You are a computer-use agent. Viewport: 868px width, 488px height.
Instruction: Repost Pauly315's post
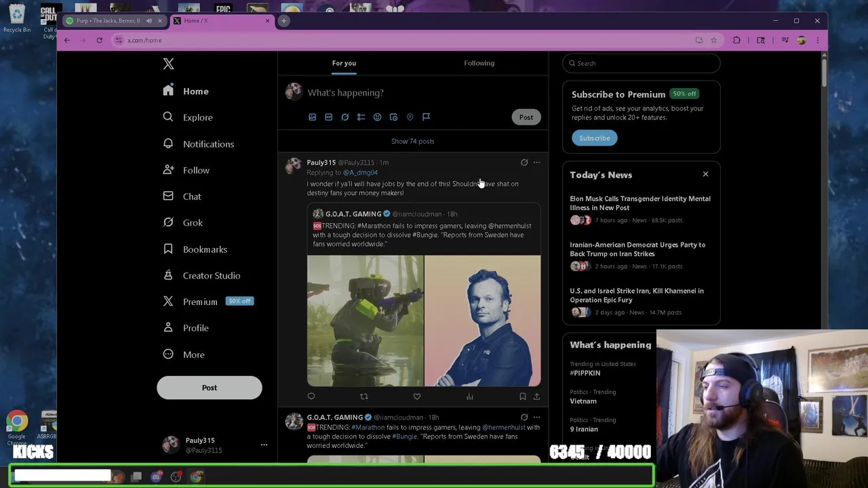[364, 396]
